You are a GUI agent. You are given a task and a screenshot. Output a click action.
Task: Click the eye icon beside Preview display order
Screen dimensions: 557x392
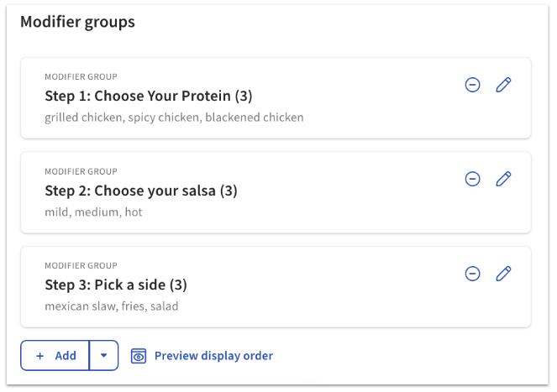[x=139, y=356]
